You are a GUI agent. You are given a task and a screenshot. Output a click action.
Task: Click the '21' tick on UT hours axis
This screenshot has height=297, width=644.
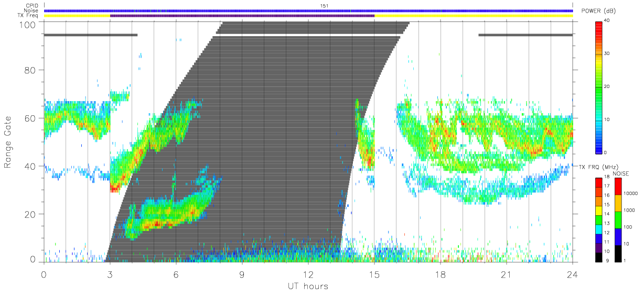(x=507, y=274)
